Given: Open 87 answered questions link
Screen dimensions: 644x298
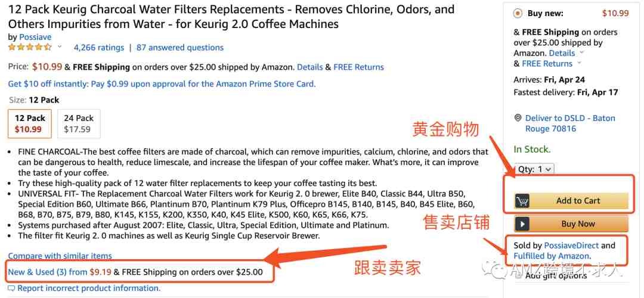Looking at the screenshot, I should pos(180,48).
